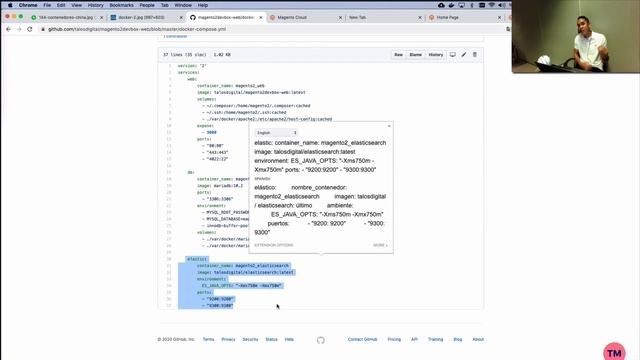Open file in GitHub Desktop icon

click(453, 55)
